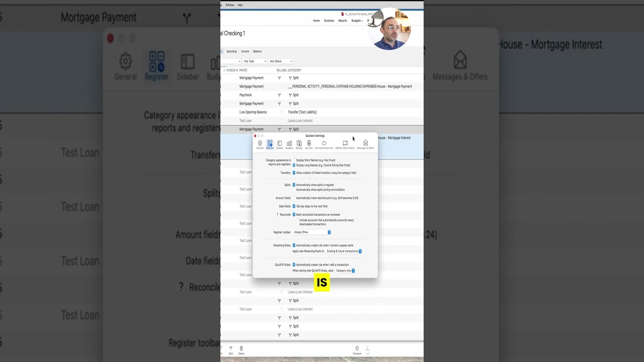Screen dimensions: 644x362
Task: Open the Backup settings pane
Action: [x=299, y=145]
